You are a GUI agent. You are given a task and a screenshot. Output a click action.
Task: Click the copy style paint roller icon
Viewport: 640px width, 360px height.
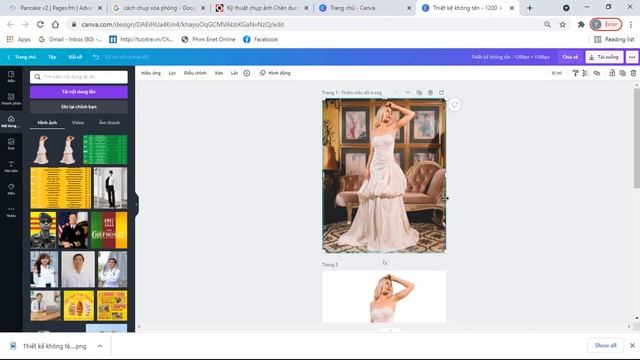click(x=575, y=73)
